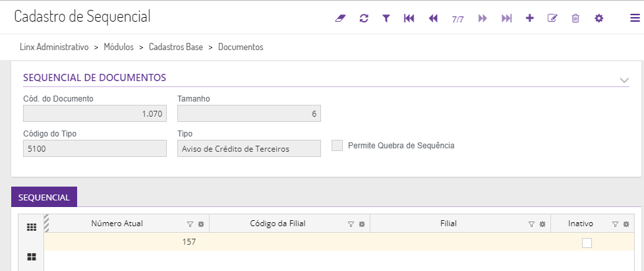Screen dimensions: 644x271
Task: Click the eraser clear-form icon
Action: (x=340, y=18)
